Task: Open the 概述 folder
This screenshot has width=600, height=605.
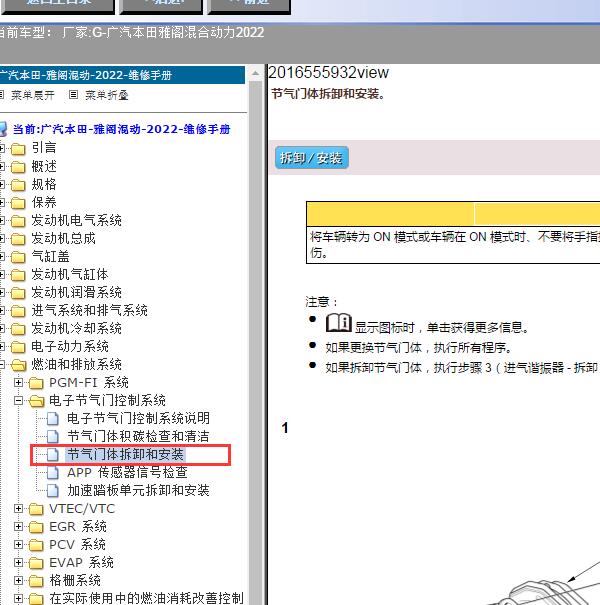Action: [x=44, y=166]
